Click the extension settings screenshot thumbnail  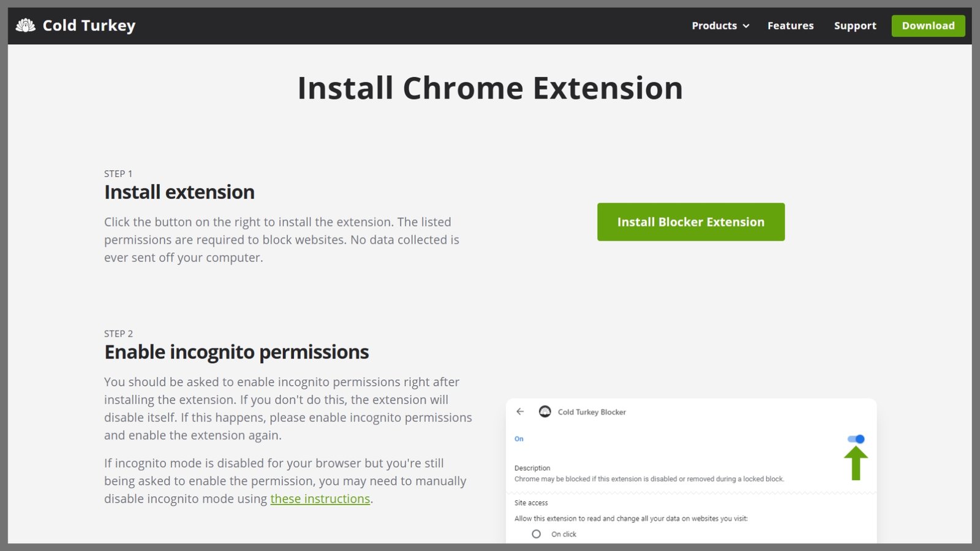pos(692,471)
